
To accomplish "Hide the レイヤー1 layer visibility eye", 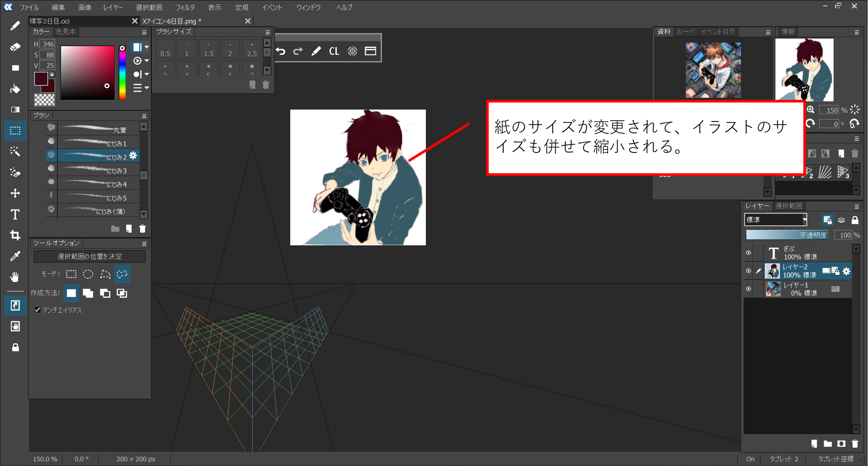I will tap(748, 289).
